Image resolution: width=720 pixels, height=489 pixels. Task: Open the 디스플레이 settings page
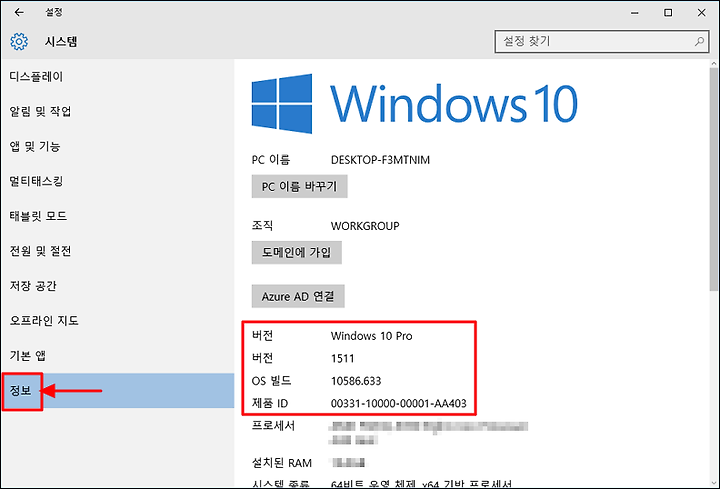(x=118, y=77)
